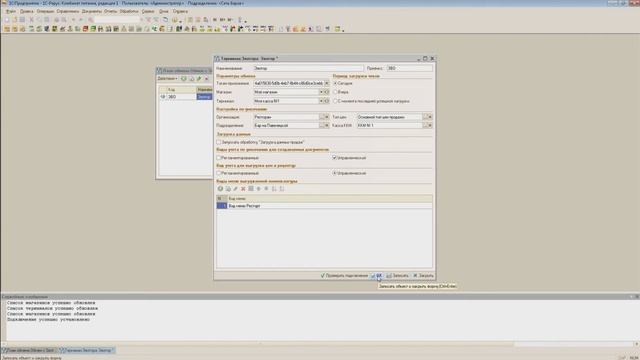The height and width of the screenshot is (360, 640).
Task: Clear the Организация field
Action: (327, 117)
